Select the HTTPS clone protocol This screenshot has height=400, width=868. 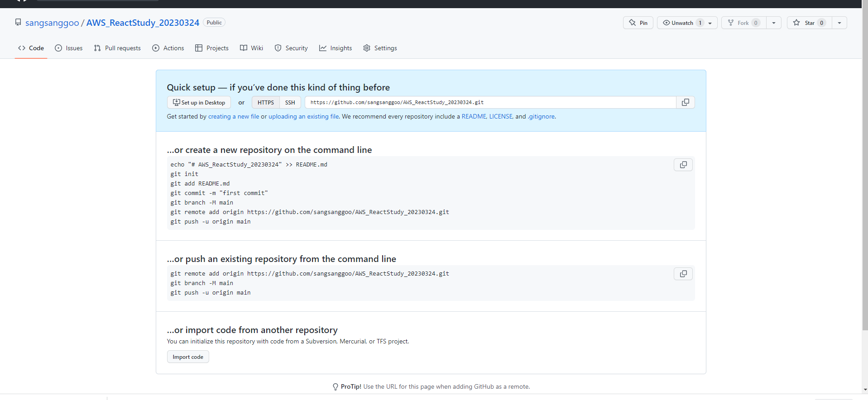click(x=266, y=102)
